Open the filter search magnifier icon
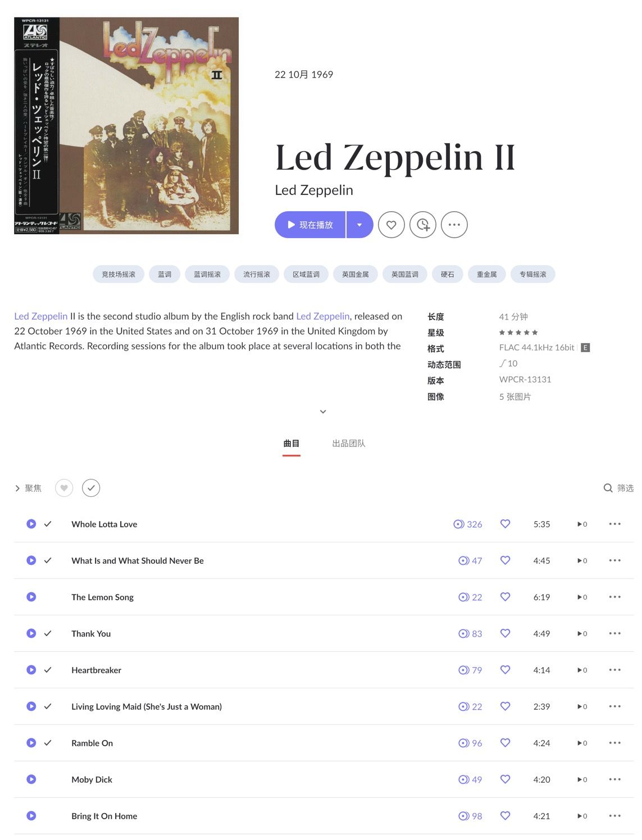Image resolution: width=642 pixels, height=840 pixels. [x=608, y=488]
